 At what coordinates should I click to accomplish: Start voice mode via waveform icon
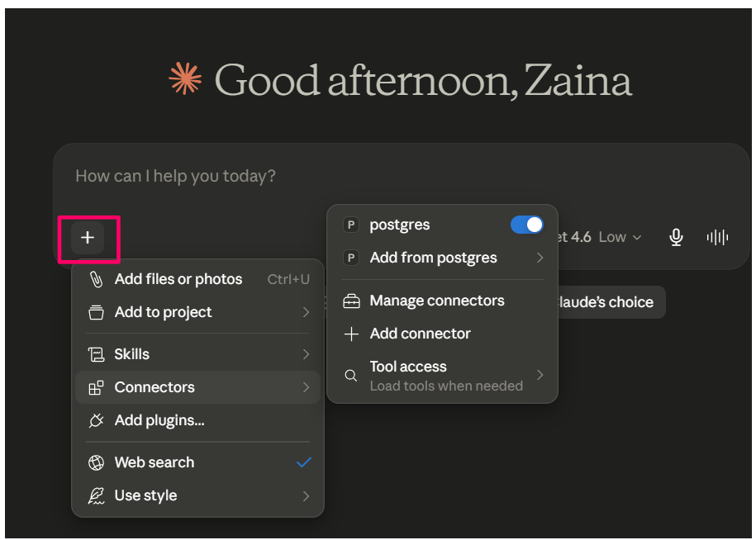[717, 237]
